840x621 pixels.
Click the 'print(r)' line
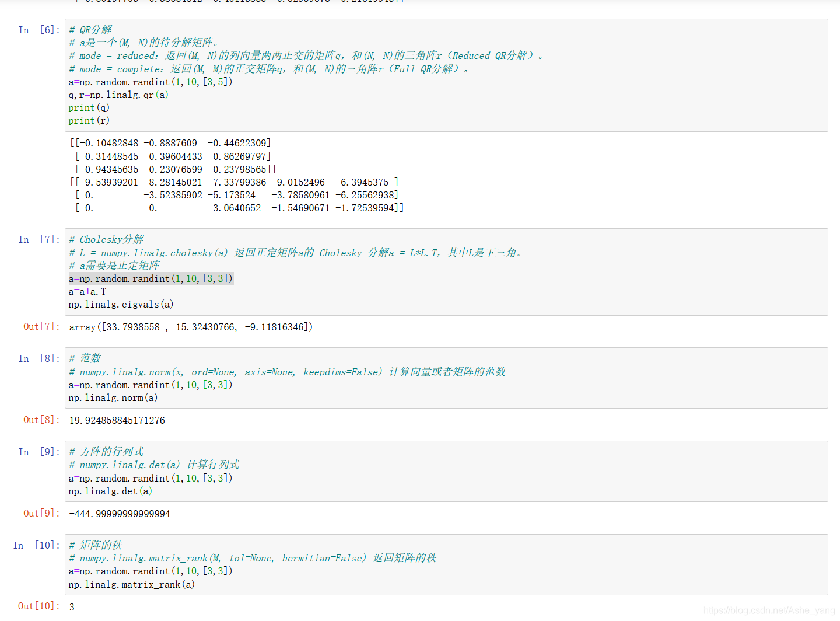coord(89,120)
